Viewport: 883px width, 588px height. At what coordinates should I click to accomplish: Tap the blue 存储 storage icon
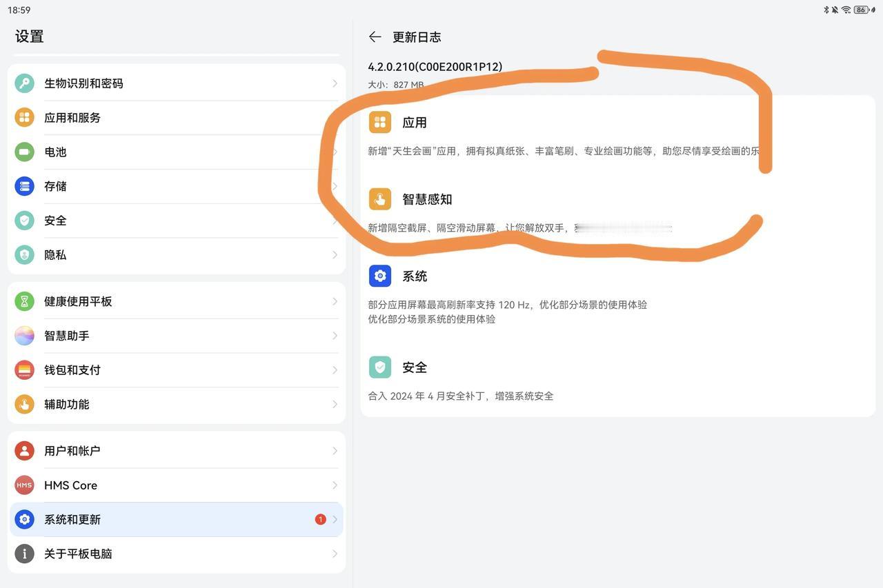coord(24,186)
